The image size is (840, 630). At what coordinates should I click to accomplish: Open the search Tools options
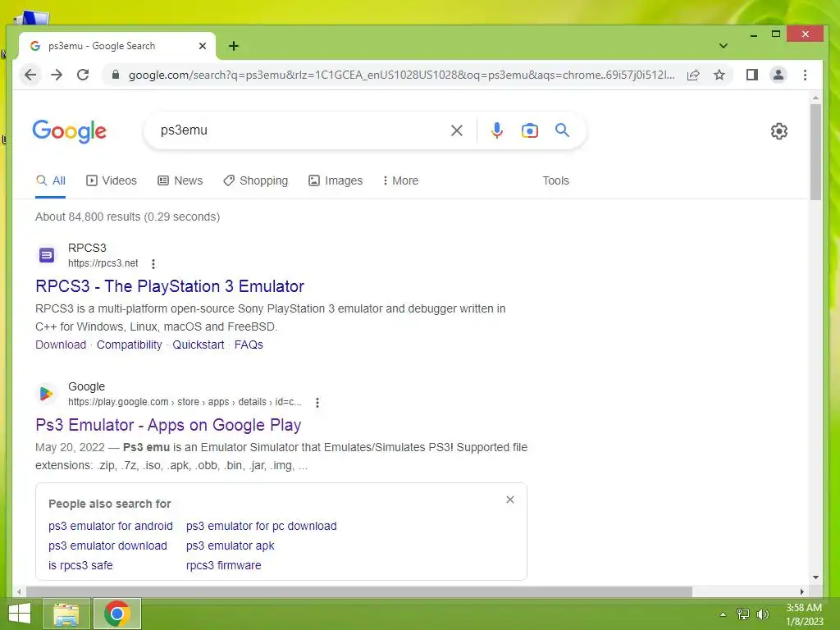[555, 181]
